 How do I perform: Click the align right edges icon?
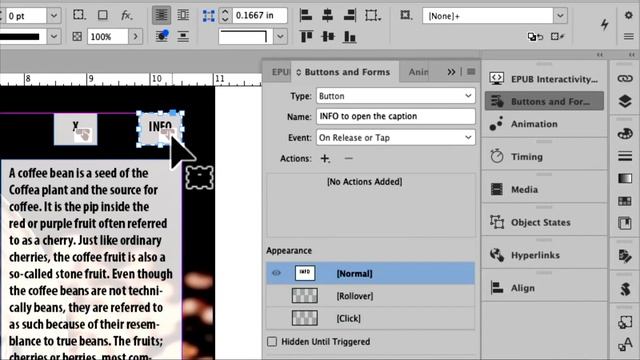(x=349, y=16)
